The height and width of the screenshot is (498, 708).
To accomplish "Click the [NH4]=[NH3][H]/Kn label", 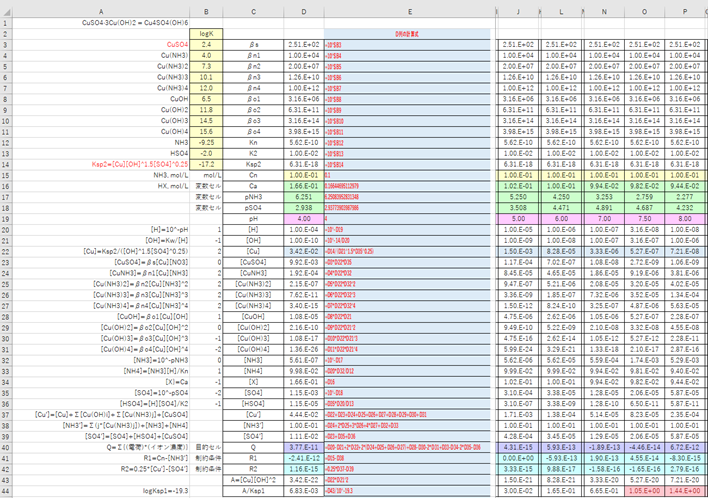I will coord(156,371).
